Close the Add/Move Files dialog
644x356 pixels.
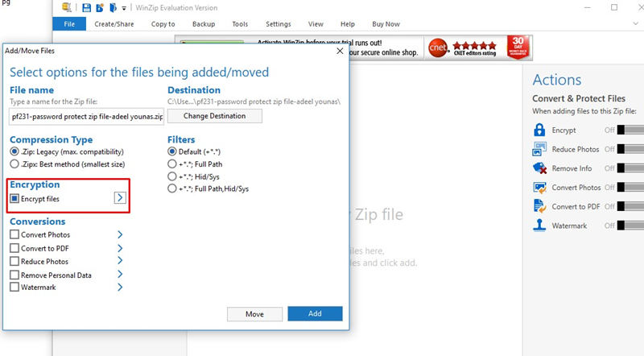339,51
